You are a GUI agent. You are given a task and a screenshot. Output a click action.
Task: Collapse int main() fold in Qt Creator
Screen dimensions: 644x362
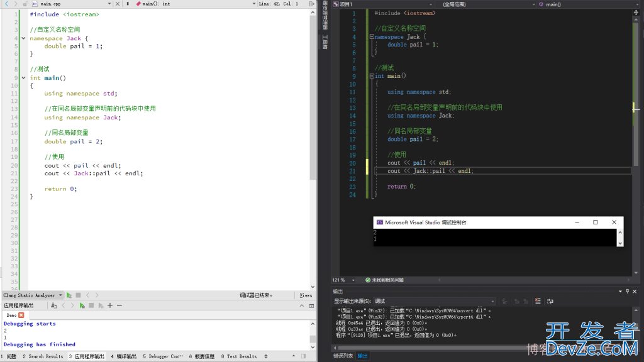[23, 77]
